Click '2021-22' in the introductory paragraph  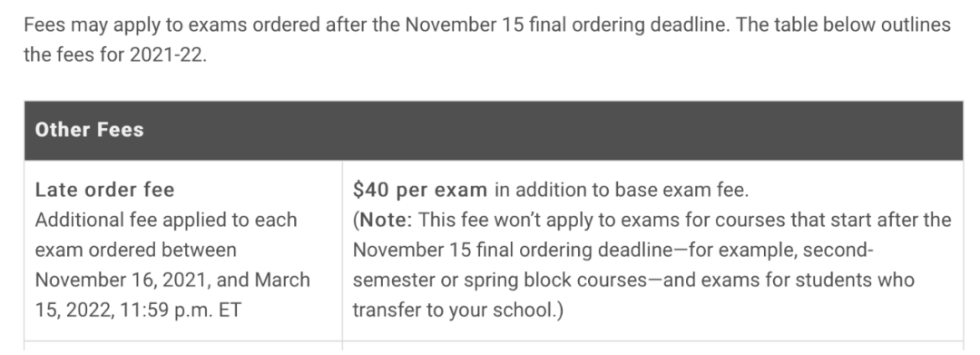coord(167,54)
